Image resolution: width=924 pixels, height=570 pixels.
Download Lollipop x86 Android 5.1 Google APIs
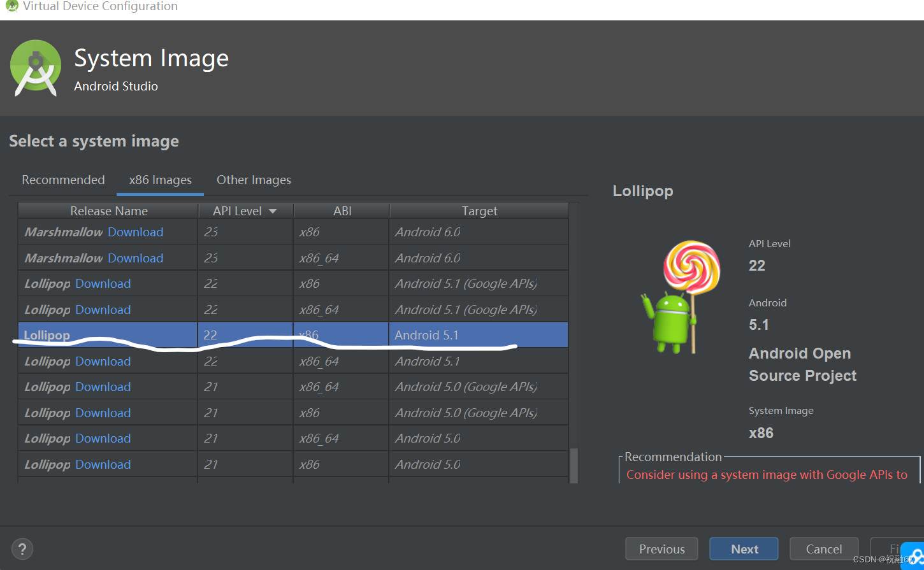pyautogui.click(x=103, y=284)
